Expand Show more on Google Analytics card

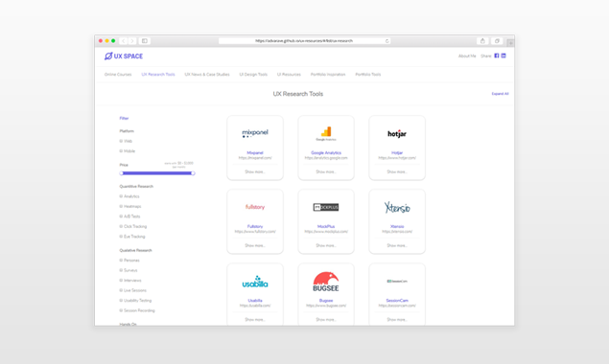point(326,171)
